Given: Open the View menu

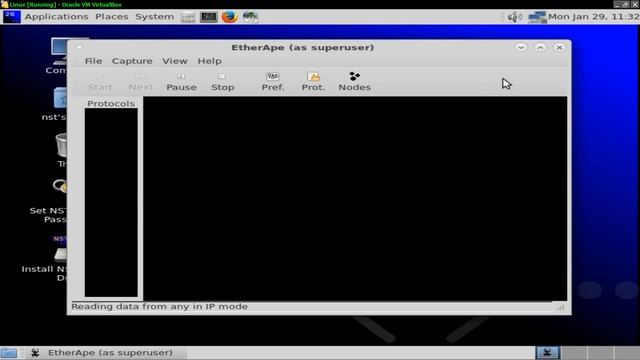Looking at the screenshot, I should pos(175,61).
